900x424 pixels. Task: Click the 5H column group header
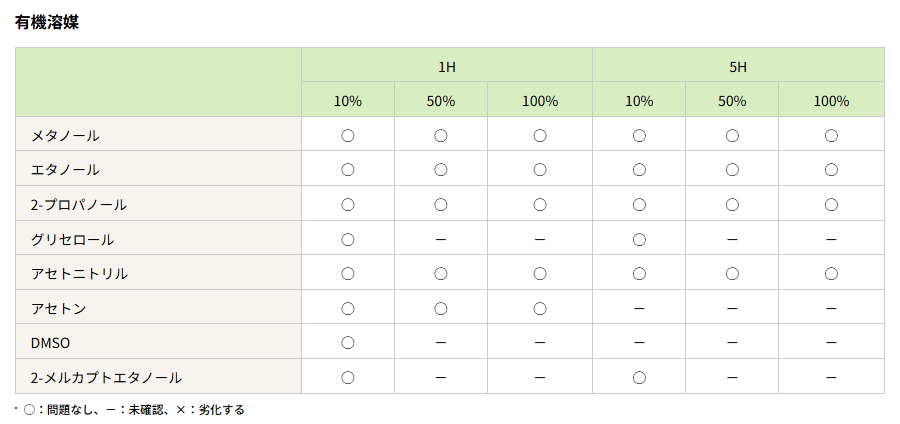coord(738,66)
